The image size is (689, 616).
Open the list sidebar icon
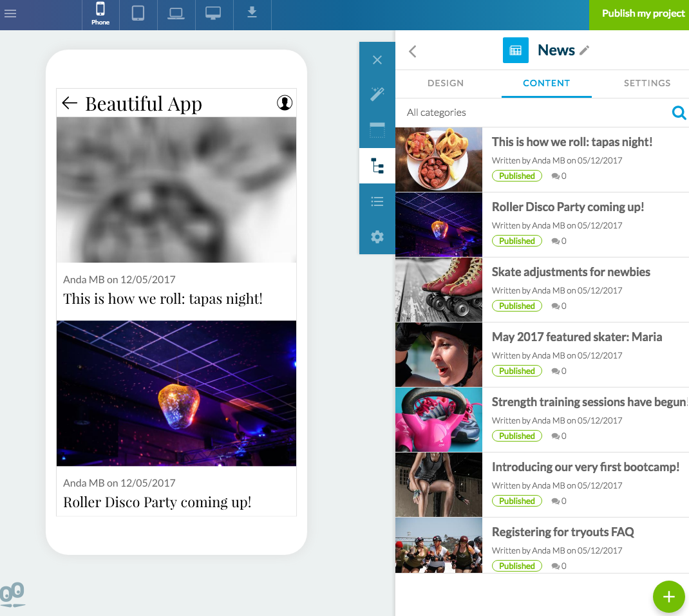[377, 201]
